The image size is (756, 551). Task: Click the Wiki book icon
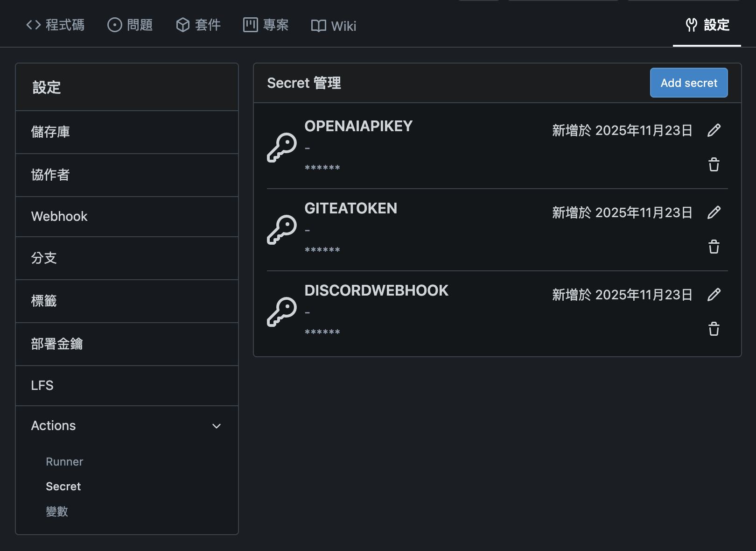pyautogui.click(x=319, y=26)
